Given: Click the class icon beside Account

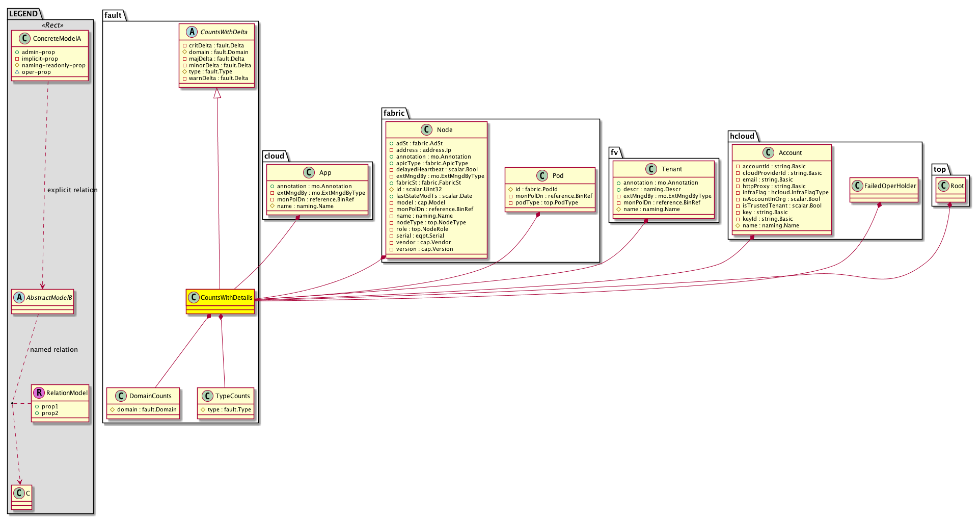Looking at the screenshot, I should point(769,152).
